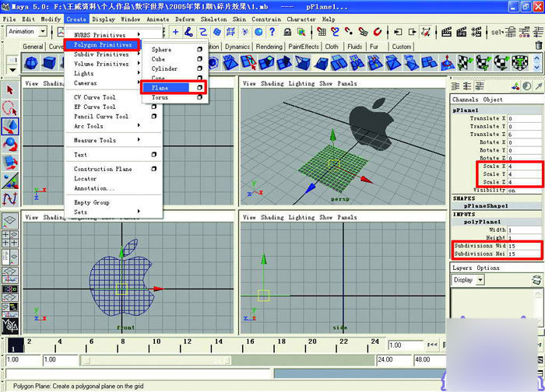
Task: Click the Subdivisions Width value field
Action: click(x=524, y=246)
